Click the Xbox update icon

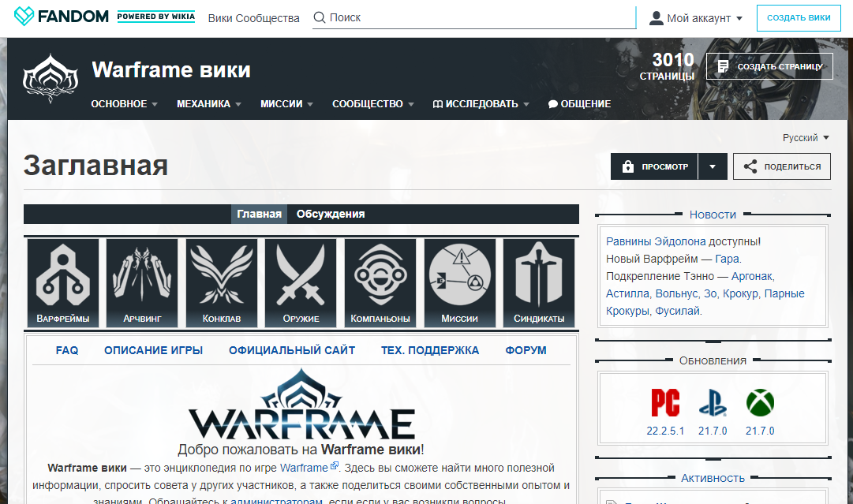(x=760, y=403)
